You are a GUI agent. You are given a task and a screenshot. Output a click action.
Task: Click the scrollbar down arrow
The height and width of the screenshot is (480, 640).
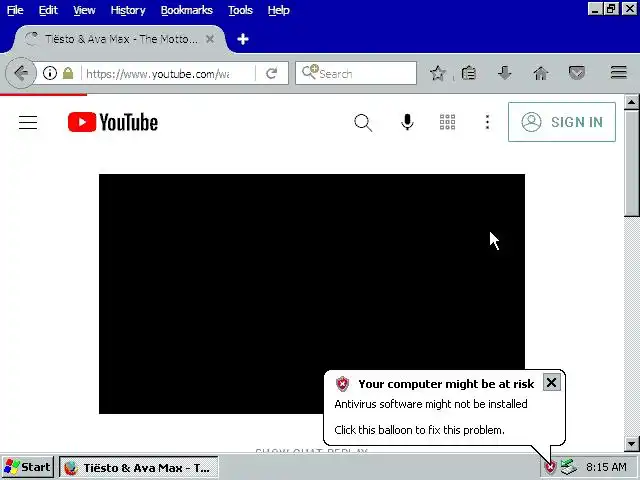tap(632, 443)
